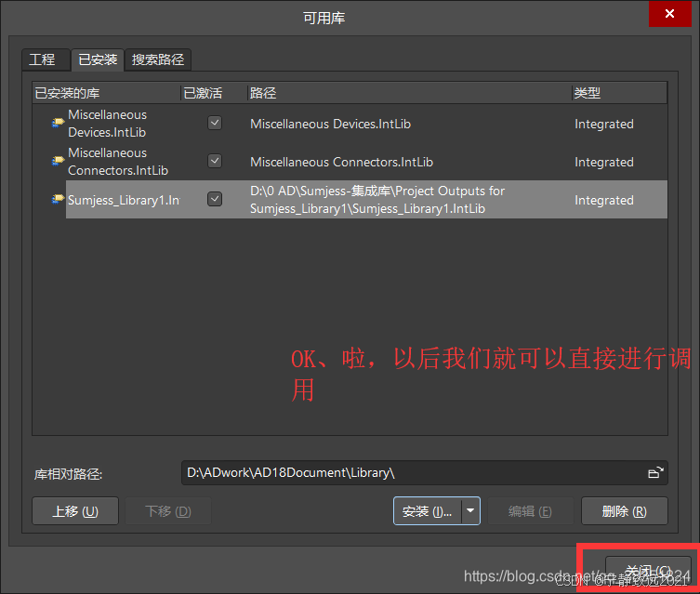700x594 pixels.
Task: Click the Miscellaneous Connectors.IntLib library icon
Action: 58,161
